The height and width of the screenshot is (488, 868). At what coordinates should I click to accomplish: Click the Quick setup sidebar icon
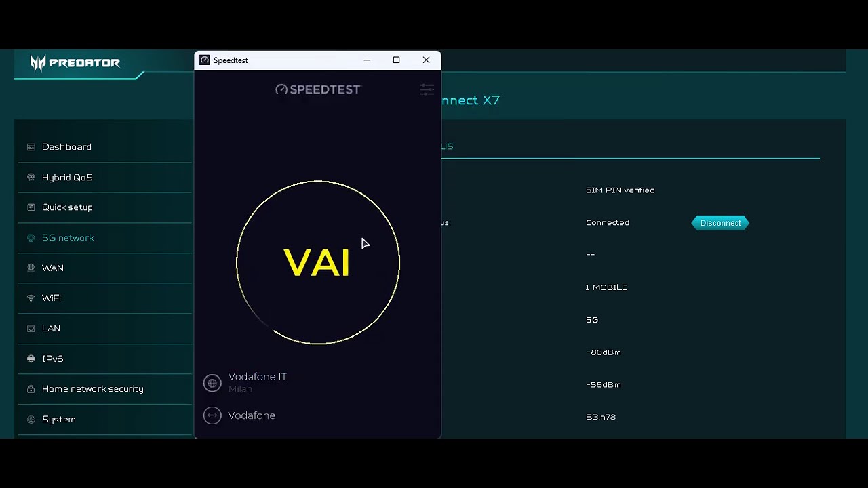pos(31,207)
